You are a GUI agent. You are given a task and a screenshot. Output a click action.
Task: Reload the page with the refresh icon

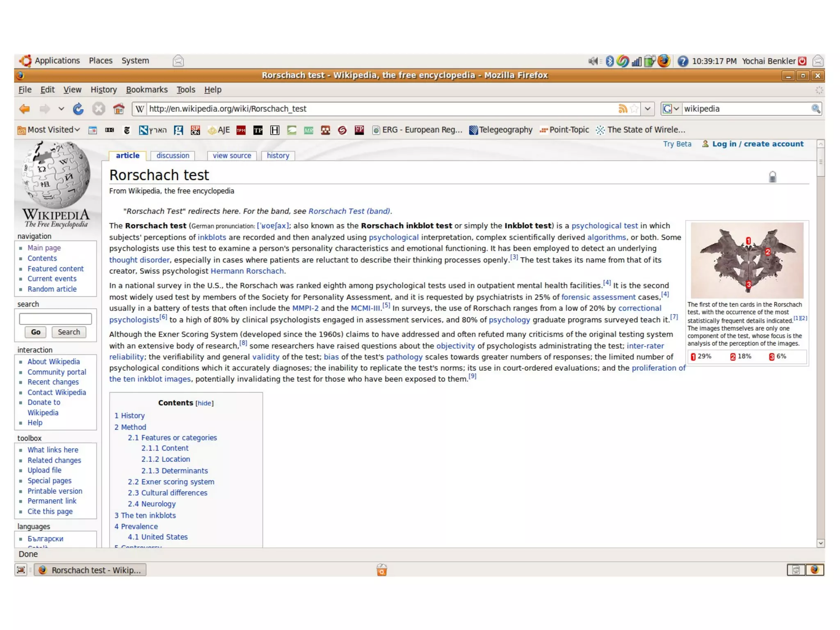(78, 109)
